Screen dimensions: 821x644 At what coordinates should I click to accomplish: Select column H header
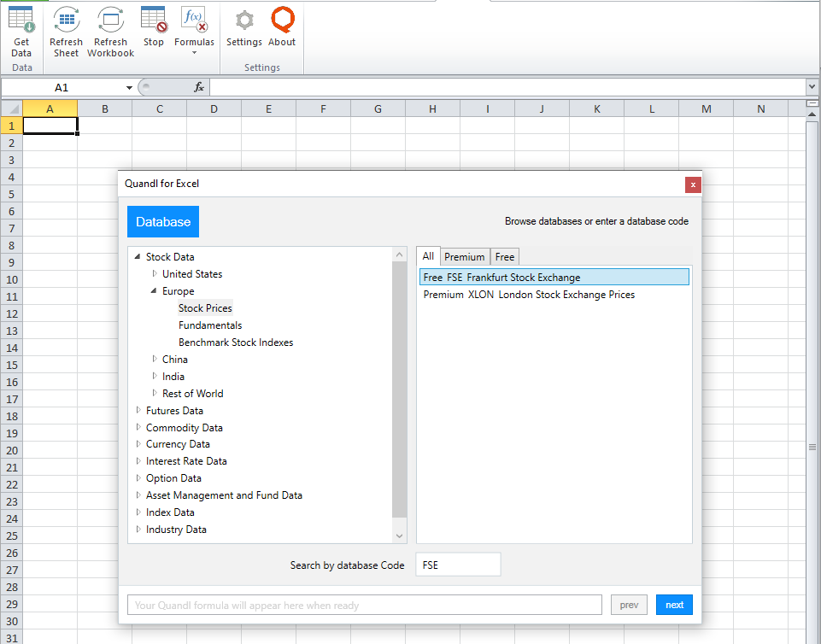(x=432, y=109)
